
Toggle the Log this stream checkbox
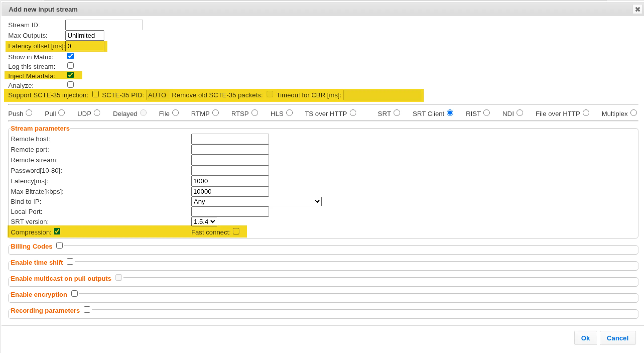pyautogui.click(x=71, y=66)
